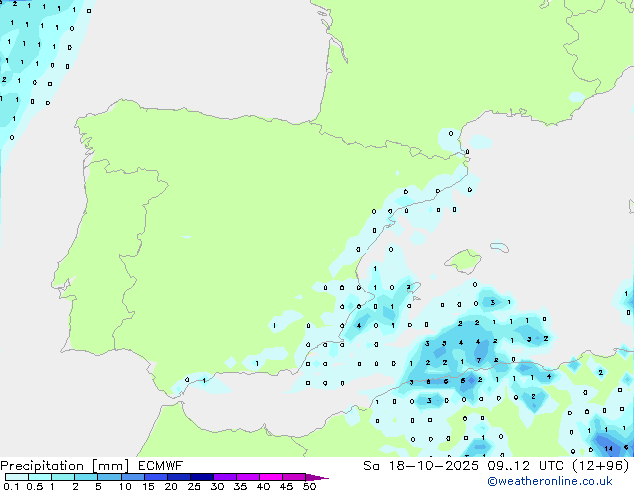Select the 15–20 mm legend color box
634x490 pixels.
[156, 477]
